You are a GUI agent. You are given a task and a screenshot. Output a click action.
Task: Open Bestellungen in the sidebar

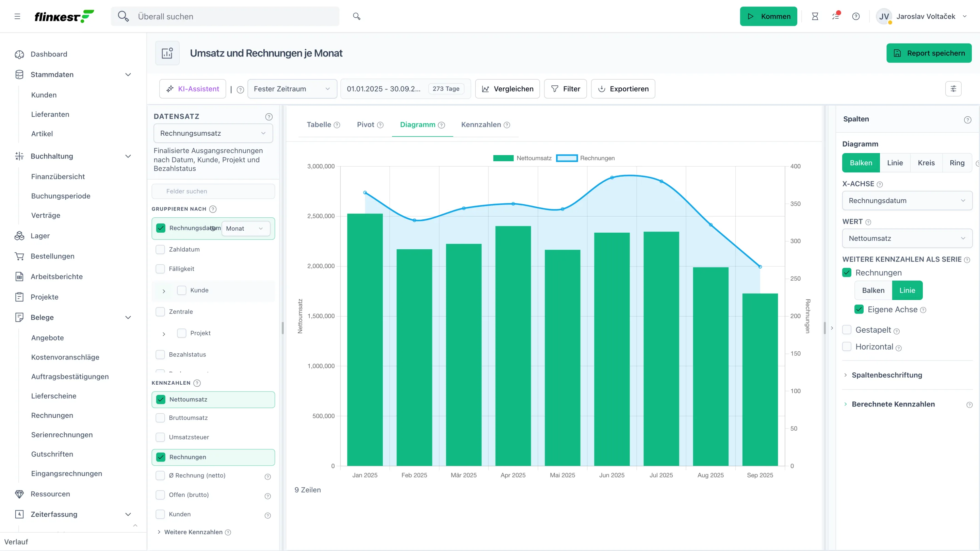click(52, 256)
